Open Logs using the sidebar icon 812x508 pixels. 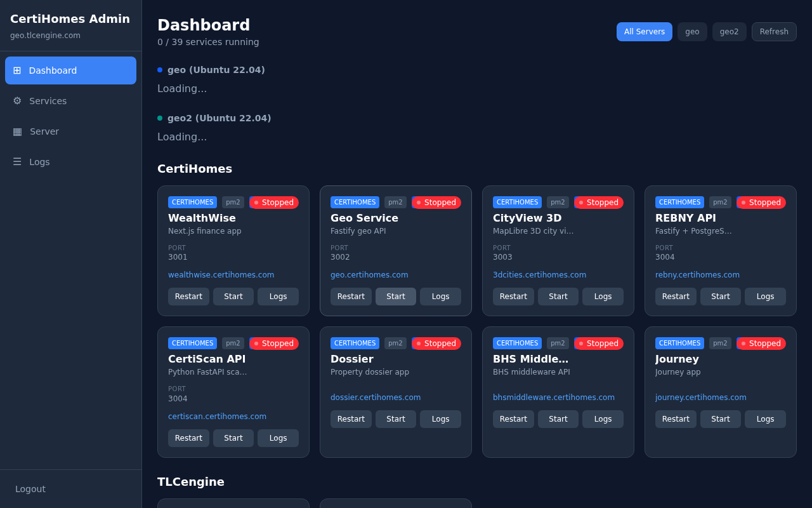point(19,162)
